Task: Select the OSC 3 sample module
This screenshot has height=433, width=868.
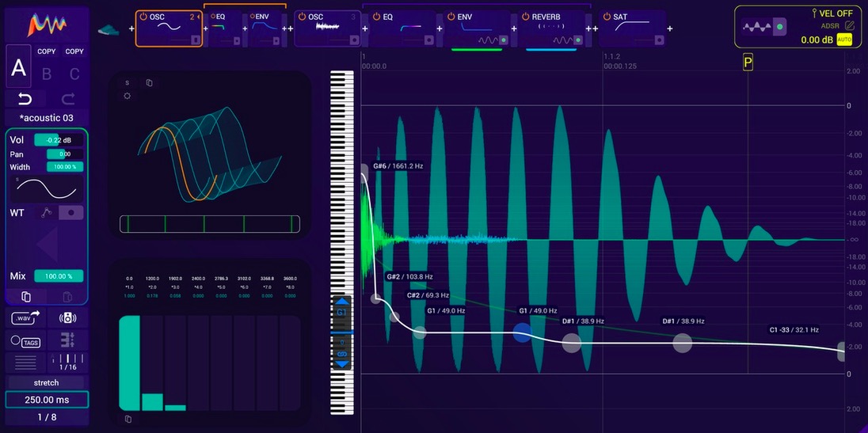Action: (327, 28)
